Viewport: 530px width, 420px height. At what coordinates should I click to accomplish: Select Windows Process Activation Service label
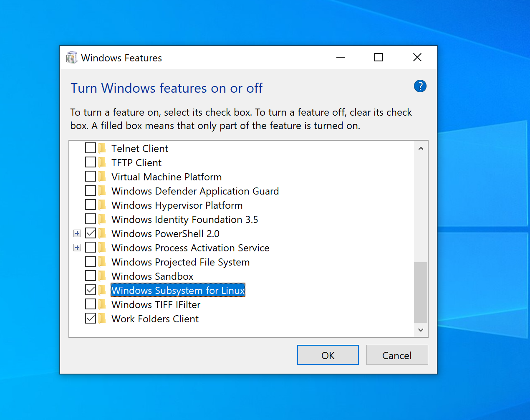tap(191, 248)
